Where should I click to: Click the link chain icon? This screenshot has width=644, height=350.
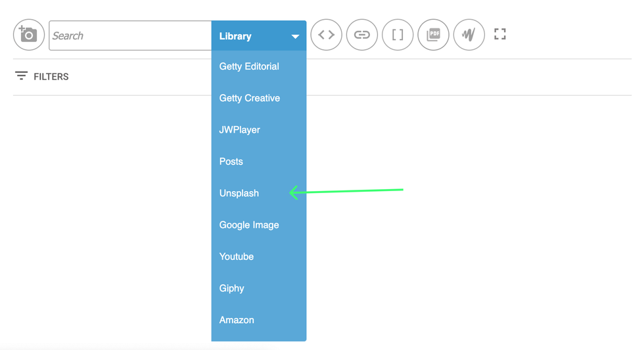362,35
